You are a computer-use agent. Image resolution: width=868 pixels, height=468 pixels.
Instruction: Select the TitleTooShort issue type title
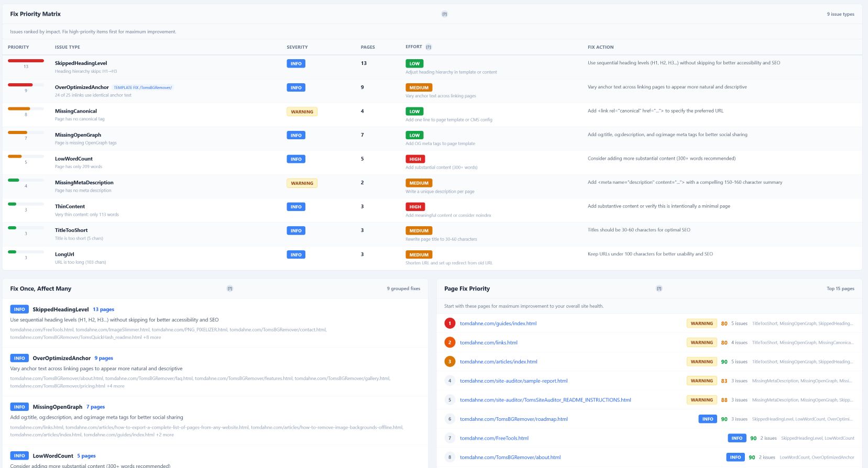click(71, 230)
